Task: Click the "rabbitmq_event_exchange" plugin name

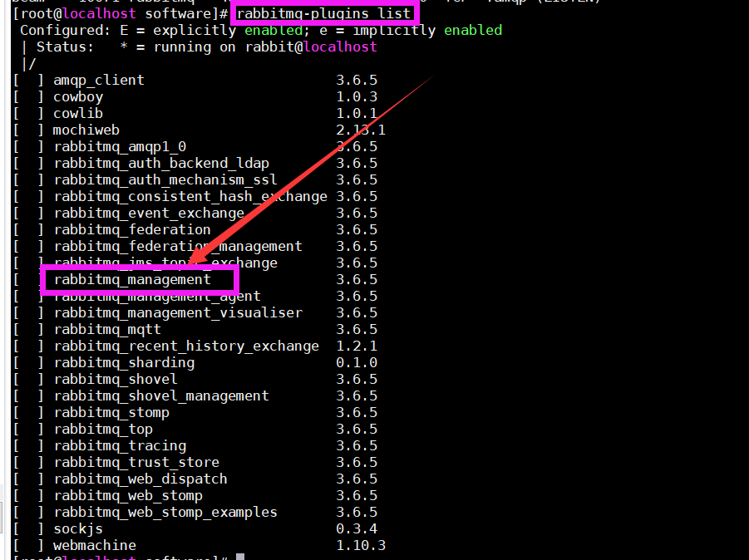Action: [149, 213]
